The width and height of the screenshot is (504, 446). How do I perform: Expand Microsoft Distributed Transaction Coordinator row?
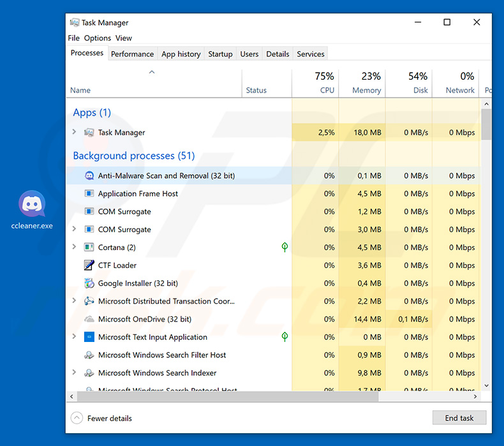74,301
